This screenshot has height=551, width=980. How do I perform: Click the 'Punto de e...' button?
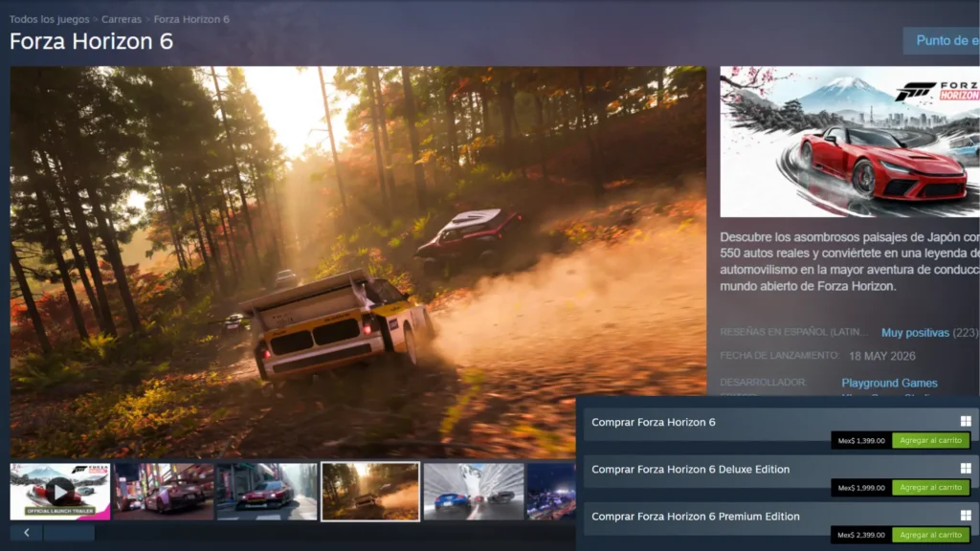[x=942, y=40]
